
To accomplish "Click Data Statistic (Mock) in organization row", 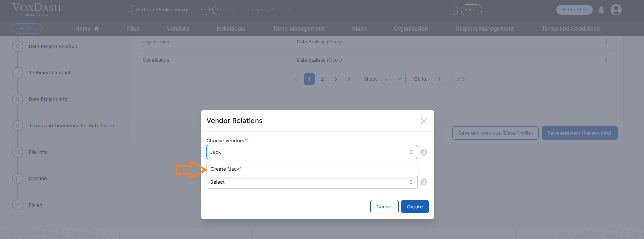I will [x=319, y=42].
